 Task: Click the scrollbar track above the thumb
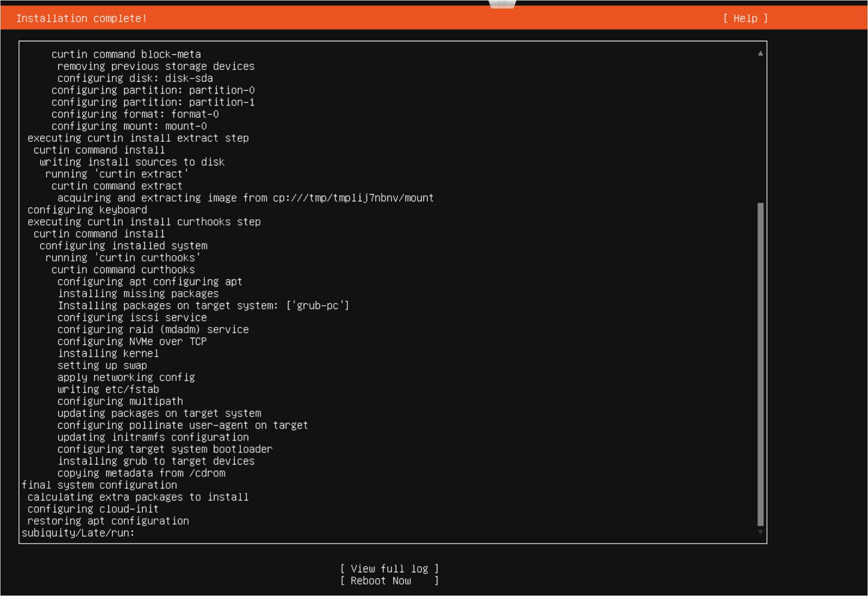(760, 129)
